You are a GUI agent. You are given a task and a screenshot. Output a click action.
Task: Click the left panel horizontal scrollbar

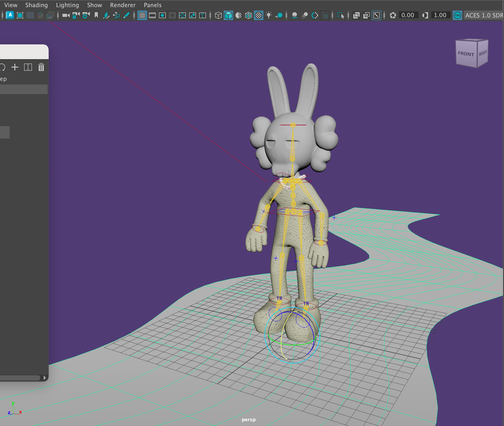coord(20,378)
